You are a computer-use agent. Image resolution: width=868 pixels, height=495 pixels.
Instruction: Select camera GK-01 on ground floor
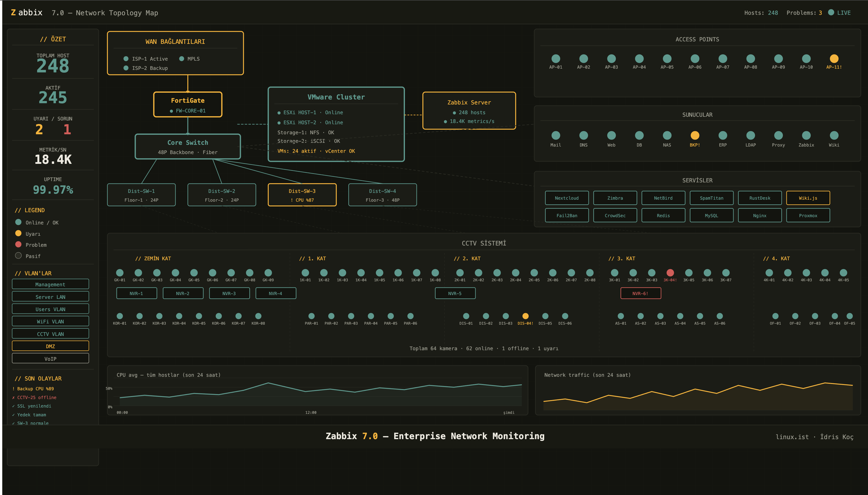(x=120, y=273)
